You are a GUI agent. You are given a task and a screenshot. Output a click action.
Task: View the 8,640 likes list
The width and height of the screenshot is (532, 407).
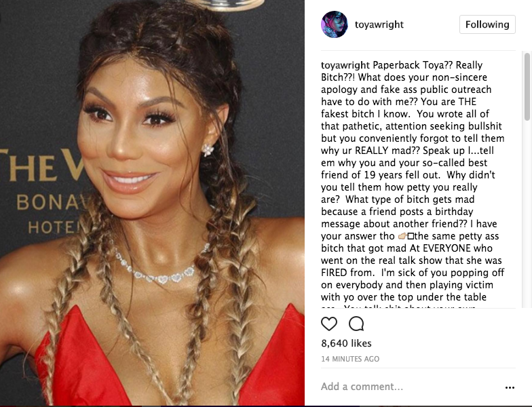click(346, 343)
